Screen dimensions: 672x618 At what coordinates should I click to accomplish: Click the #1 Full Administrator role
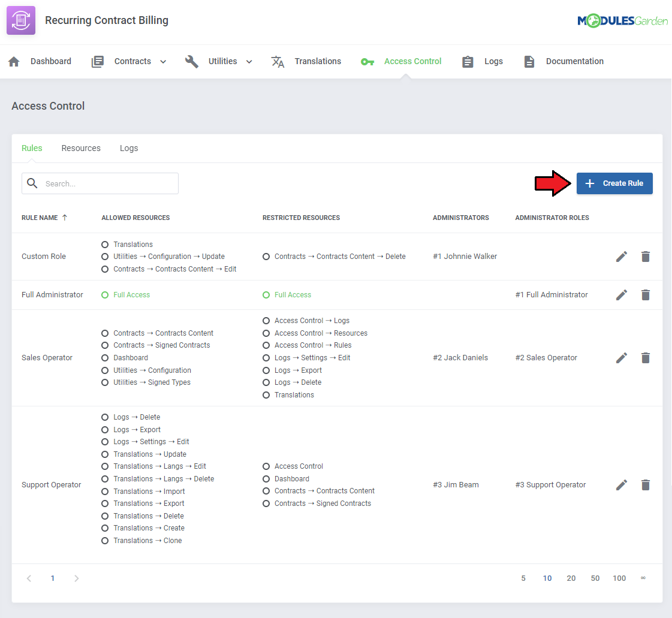551,295
